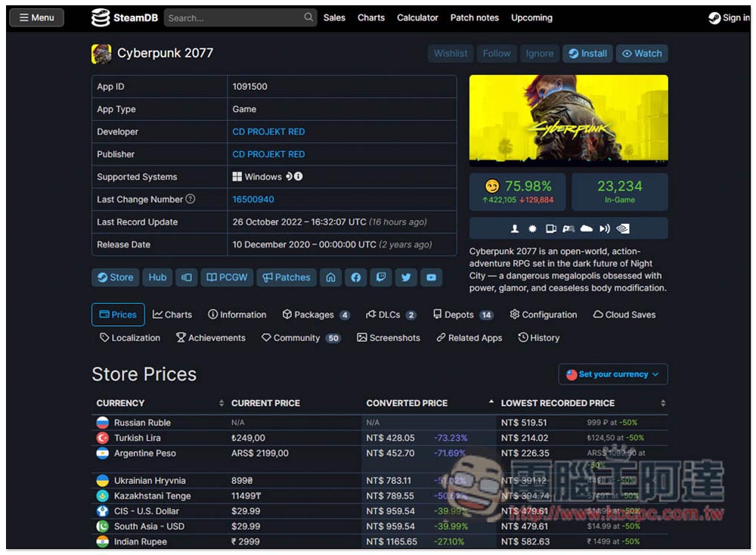Click the Install button
Image resolution: width=756 pixels, height=555 pixels.
(587, 54)
